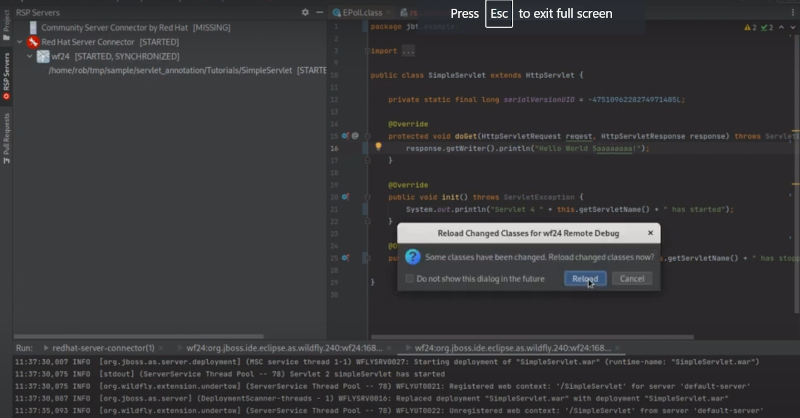The width and height of the screenshot is (800, 418).
Task: Click on 'SimpleServlet' class name in code
Action: click(457, 75)
